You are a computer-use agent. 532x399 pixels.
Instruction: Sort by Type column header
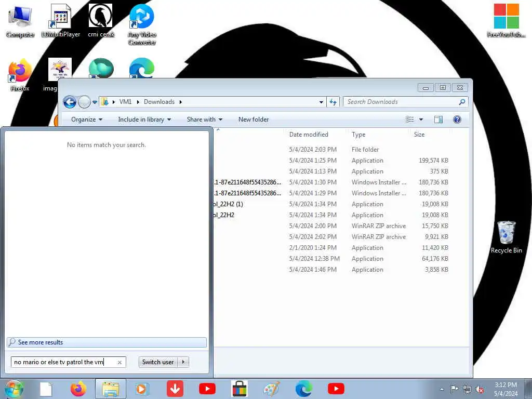358,135
